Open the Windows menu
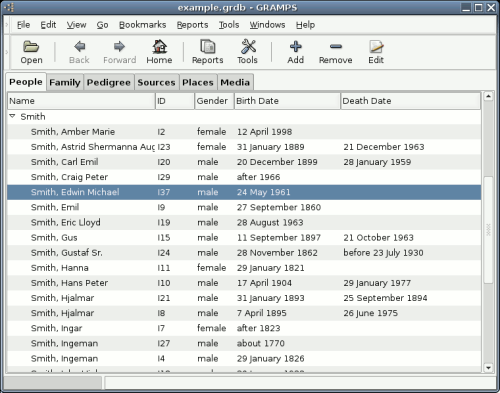 [x=267, y=25]
